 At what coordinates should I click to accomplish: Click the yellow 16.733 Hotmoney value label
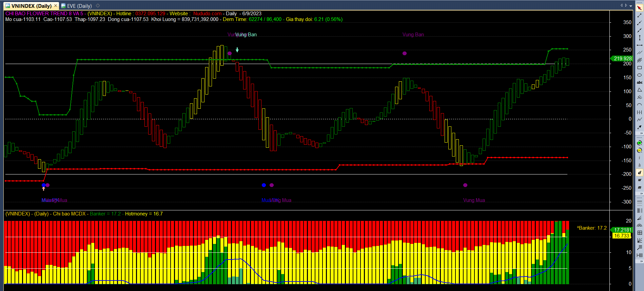tap(622, 236)
